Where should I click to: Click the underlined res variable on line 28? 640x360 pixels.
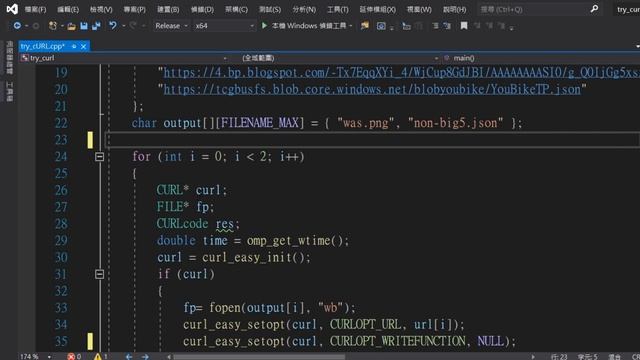(x=224, y=224)
